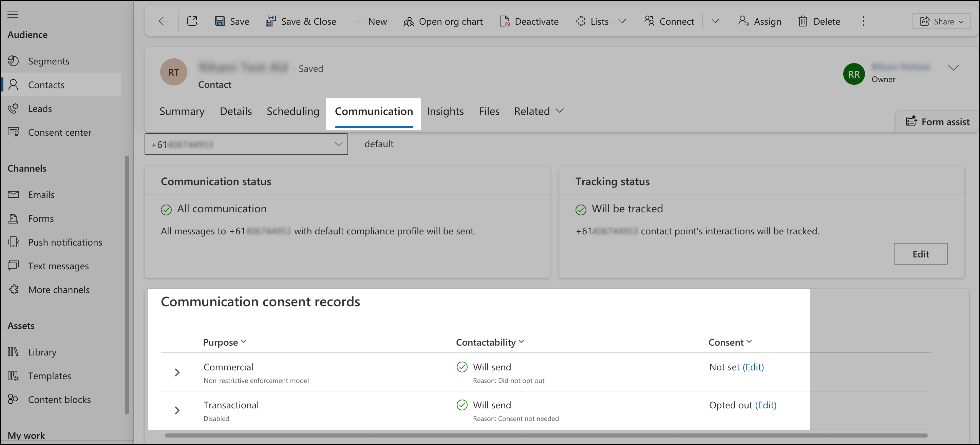Toggle the hamburger navigation menu

tap(13, 15)
